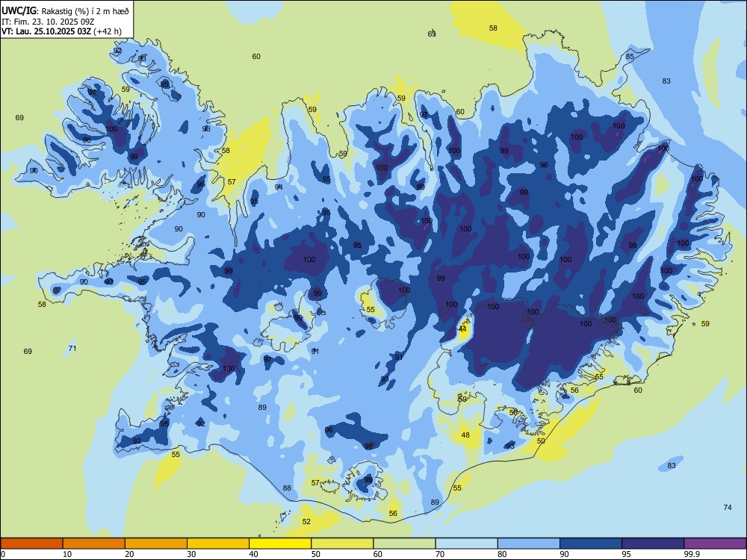Click the value '71' off the west coast
Viewport: 747px width, 560px height.
tap(72, 348)
